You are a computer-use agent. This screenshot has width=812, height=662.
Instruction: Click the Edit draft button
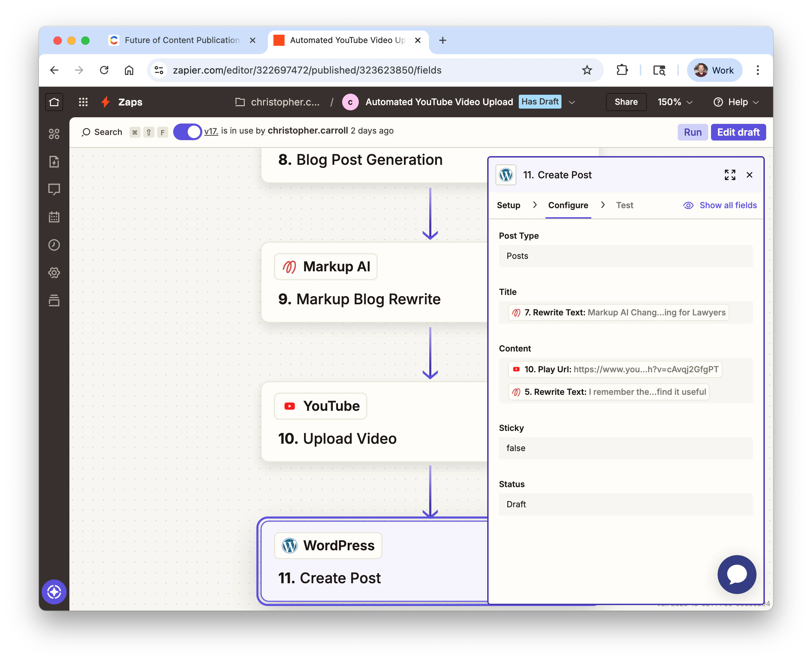point(738,132)
